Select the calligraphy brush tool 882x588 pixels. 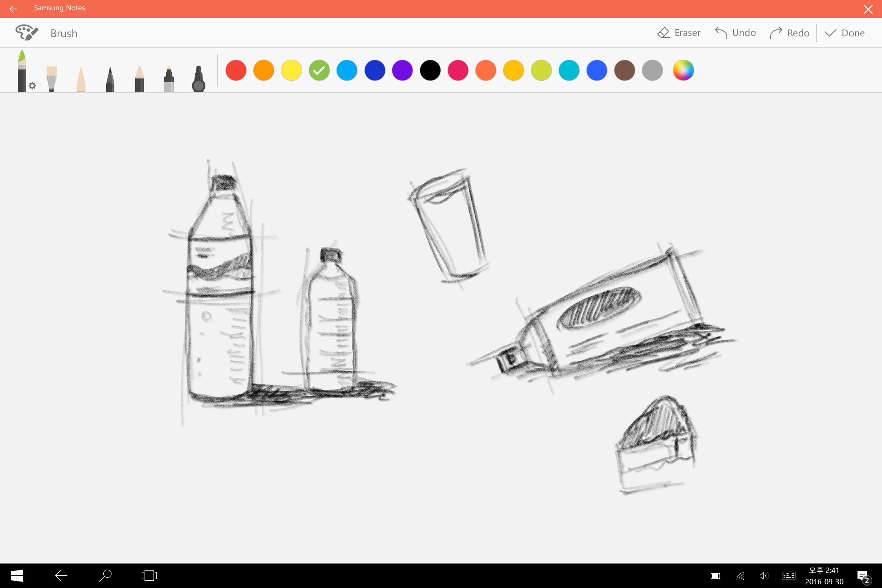click(x=81, y=73)
